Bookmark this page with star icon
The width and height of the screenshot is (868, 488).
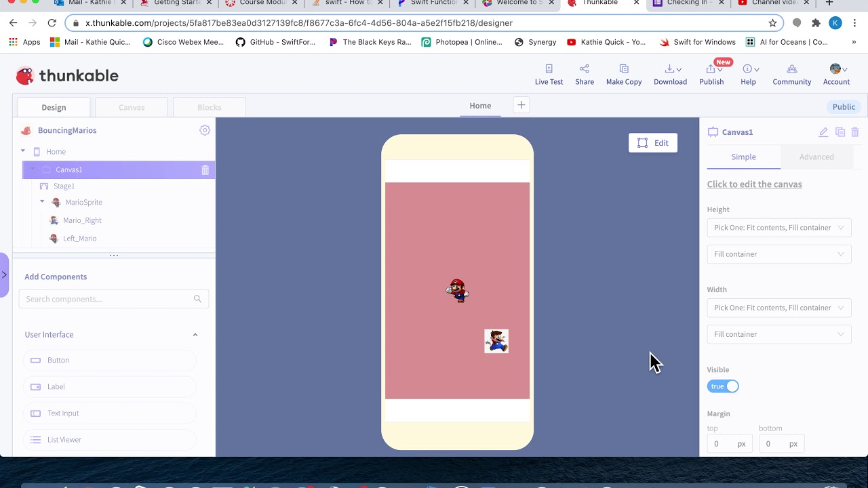pyautogui.click(x=772, y=23)
